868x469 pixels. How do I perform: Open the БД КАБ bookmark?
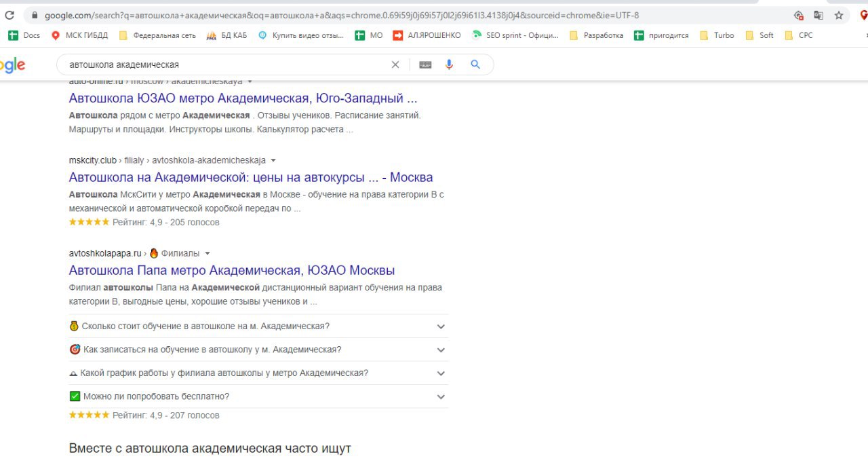(x=227, y=35)
